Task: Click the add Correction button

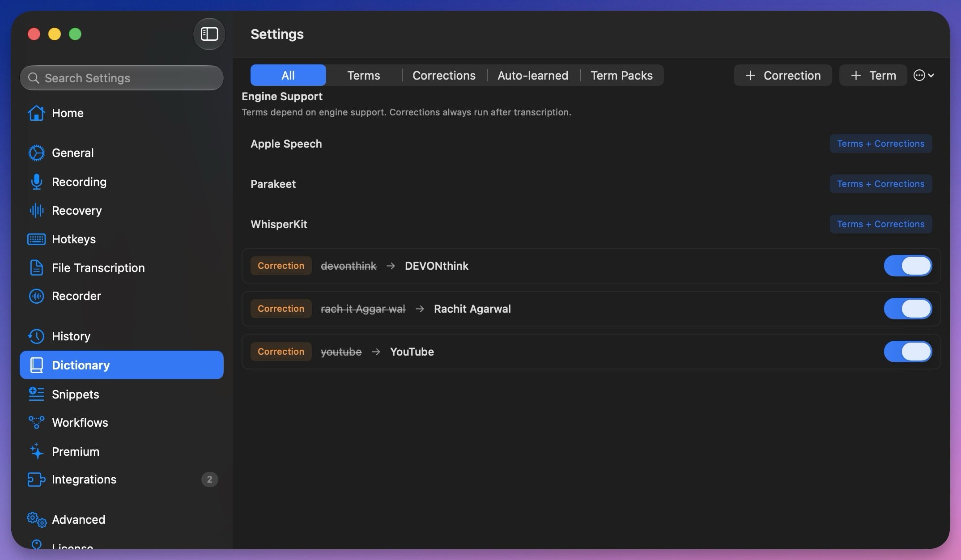Action: [x=783, y=75]
